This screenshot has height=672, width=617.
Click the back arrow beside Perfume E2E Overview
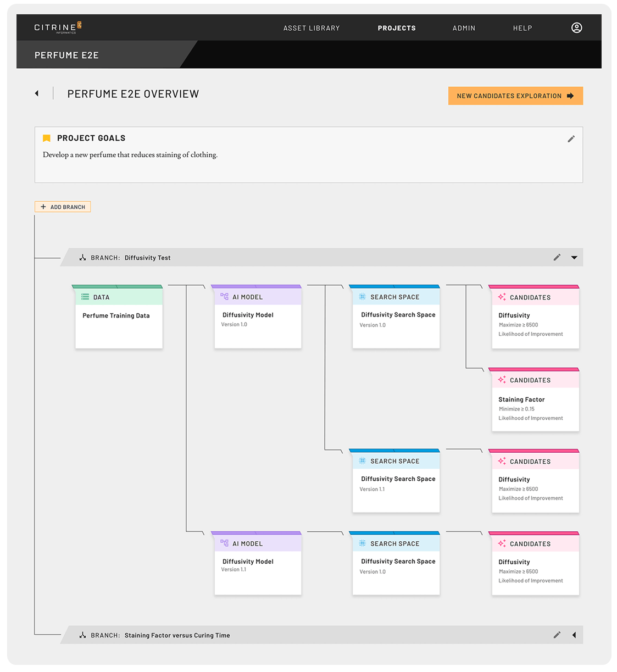pos(37,93)
